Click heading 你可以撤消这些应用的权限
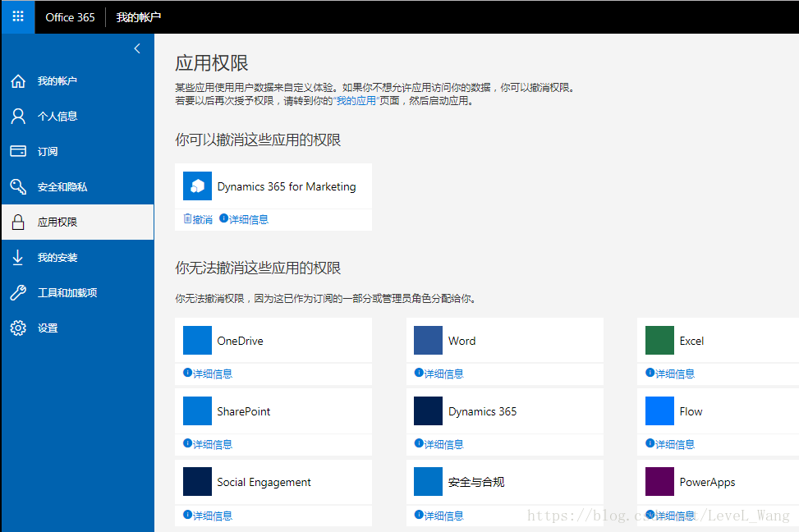Image resolution: width=799 pixels, height=532 pixels. pos(258,140)
